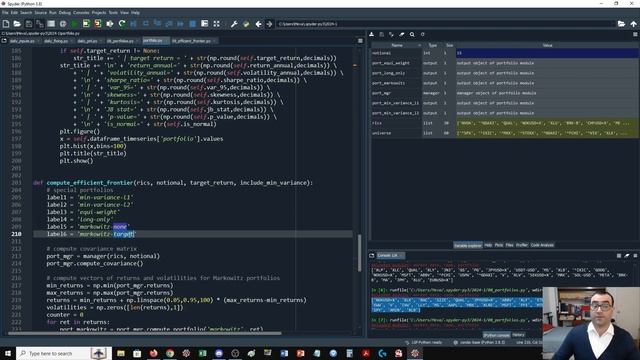Run the current cell toolbar icon
Screen dimensions: 640x360
[x=86, y=24]
